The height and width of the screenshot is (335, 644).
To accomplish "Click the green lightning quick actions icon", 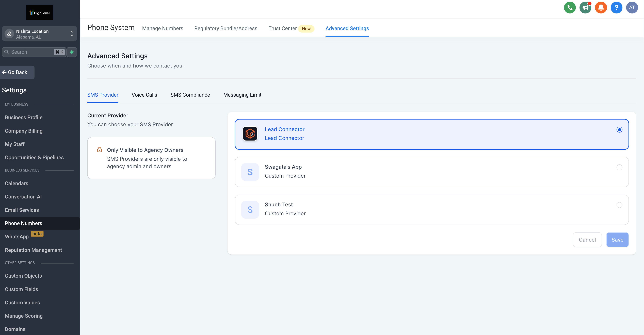I will point(72,52).
